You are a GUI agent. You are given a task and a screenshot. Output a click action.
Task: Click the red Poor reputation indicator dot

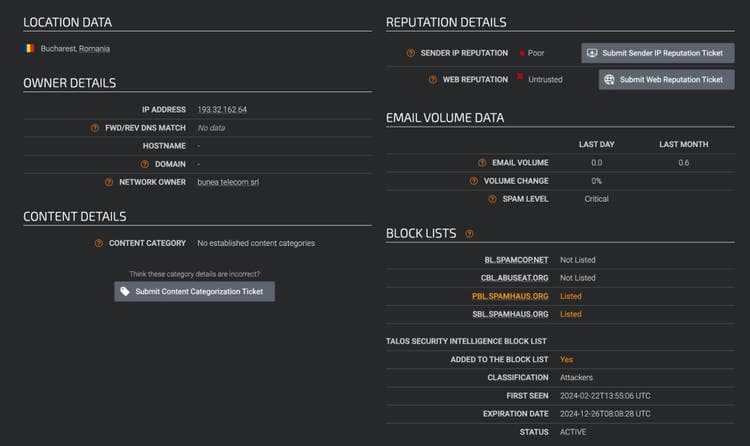(521, 53)
